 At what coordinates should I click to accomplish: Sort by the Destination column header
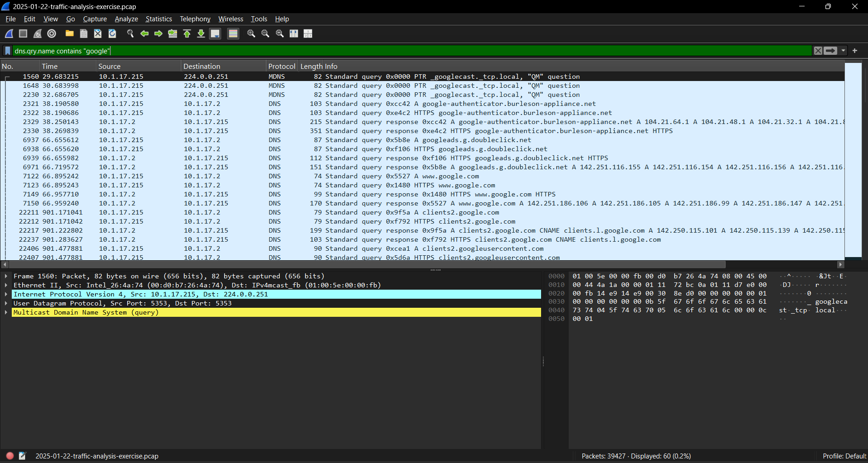pyautogui.click(x=224, y=66)
